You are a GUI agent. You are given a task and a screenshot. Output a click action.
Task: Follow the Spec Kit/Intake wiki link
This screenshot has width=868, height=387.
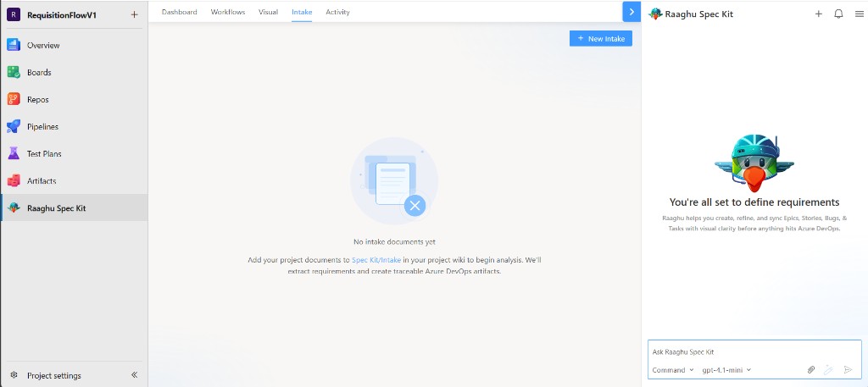(x=376, y=259)
